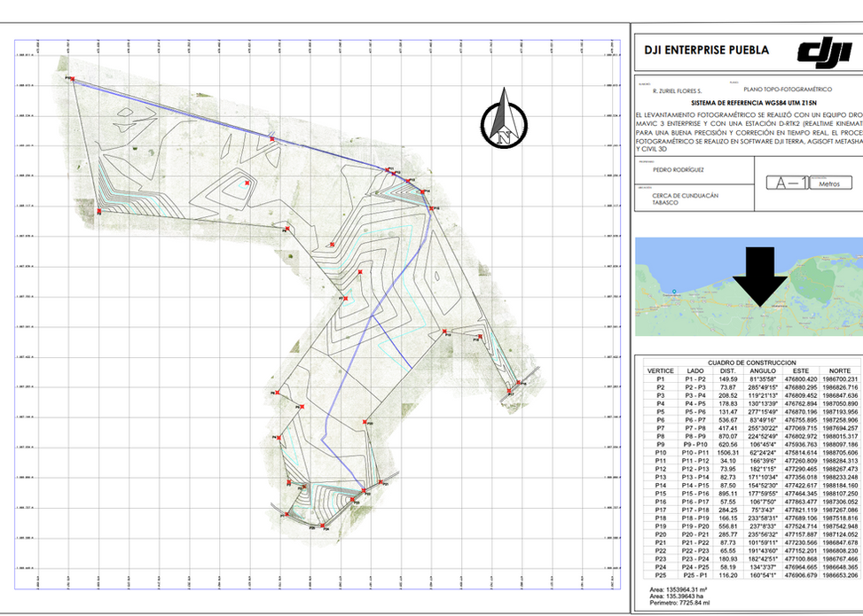Click the easting value 476755.895
Viewport: 863px width, 616px height.
[x=801, y=420]
